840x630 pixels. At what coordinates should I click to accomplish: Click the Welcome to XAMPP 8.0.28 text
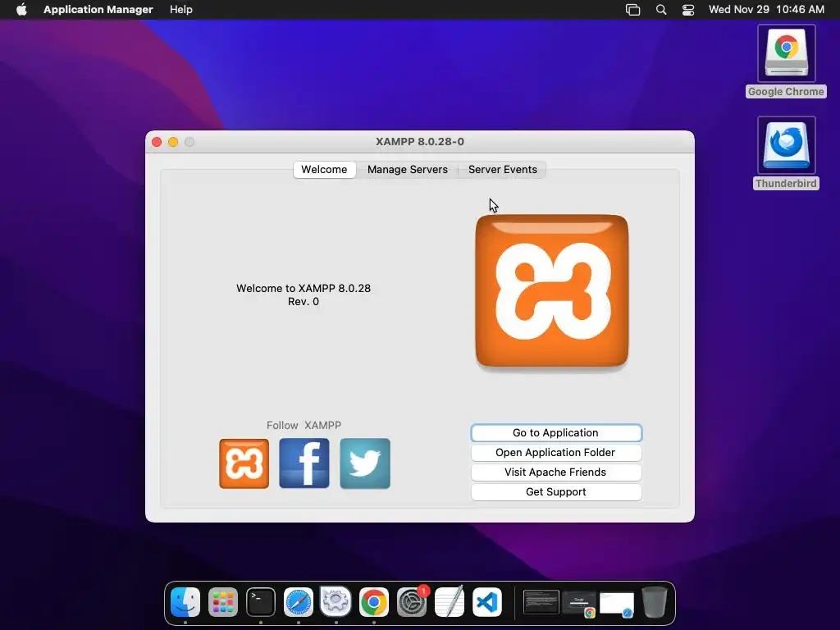tap(304, 288)
